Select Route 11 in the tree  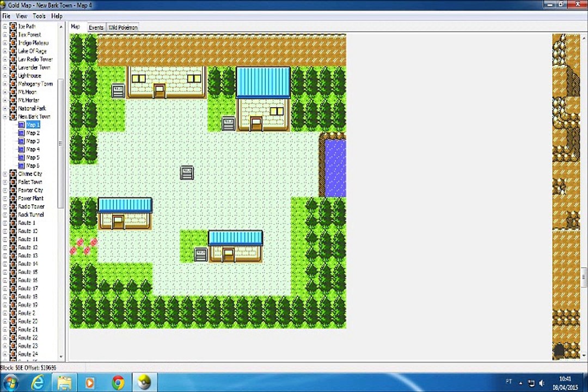(28, 240)
